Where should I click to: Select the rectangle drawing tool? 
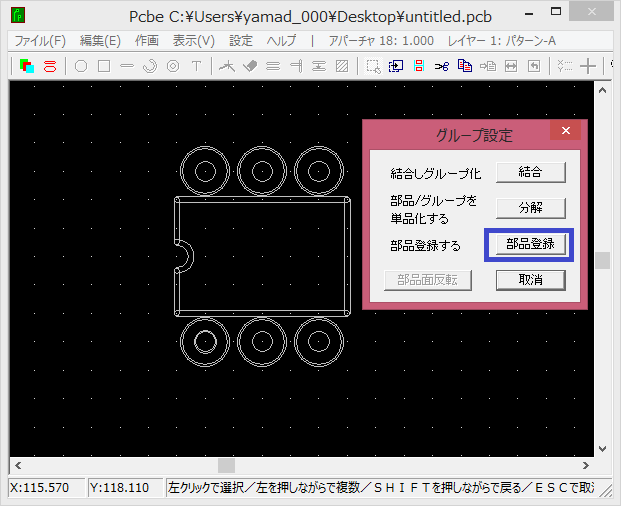click(x=103, y=66)
